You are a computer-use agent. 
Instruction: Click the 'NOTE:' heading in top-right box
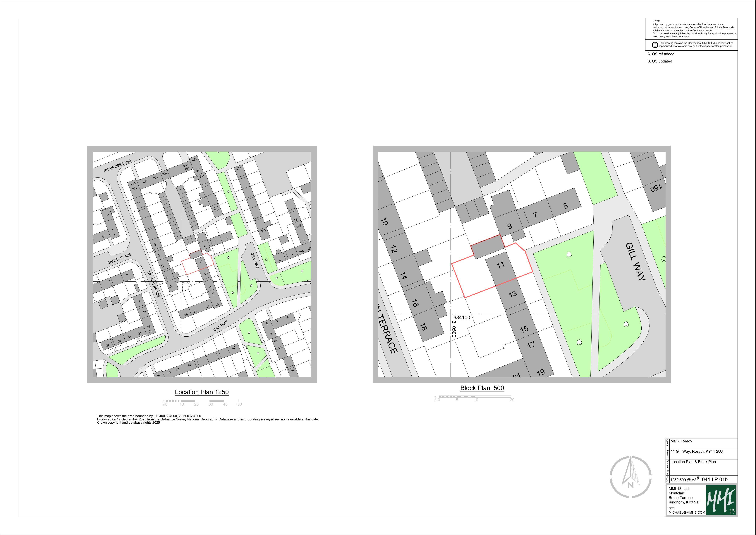click(656, 21)
